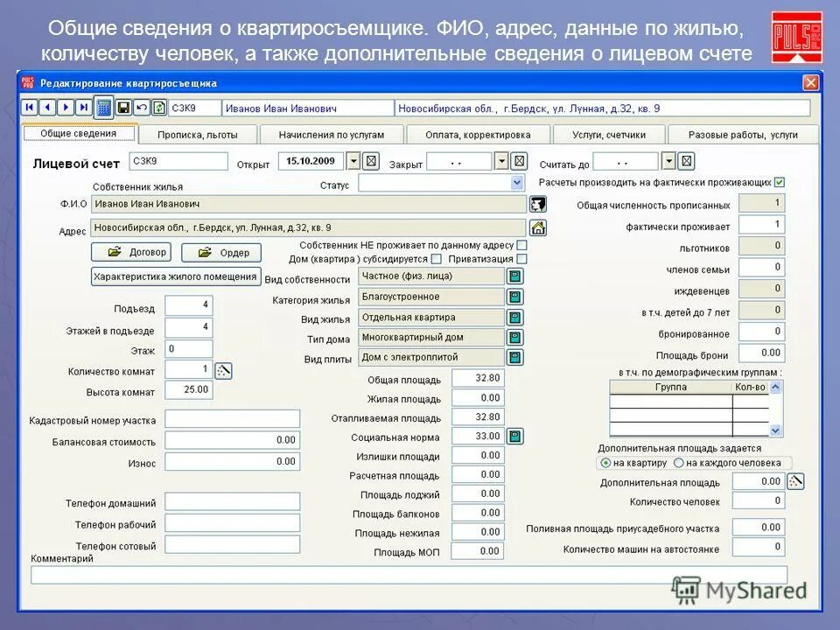Image resolution: width=840 pixels, height=630 pixels.
Task: Go to next record arrow
Action: pos(66,107)
